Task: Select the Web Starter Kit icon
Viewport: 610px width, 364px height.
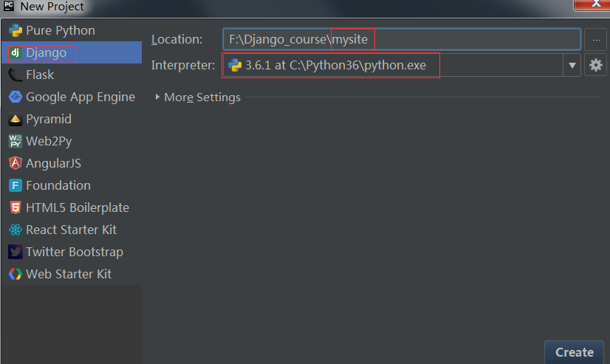Action: [15, 274]
